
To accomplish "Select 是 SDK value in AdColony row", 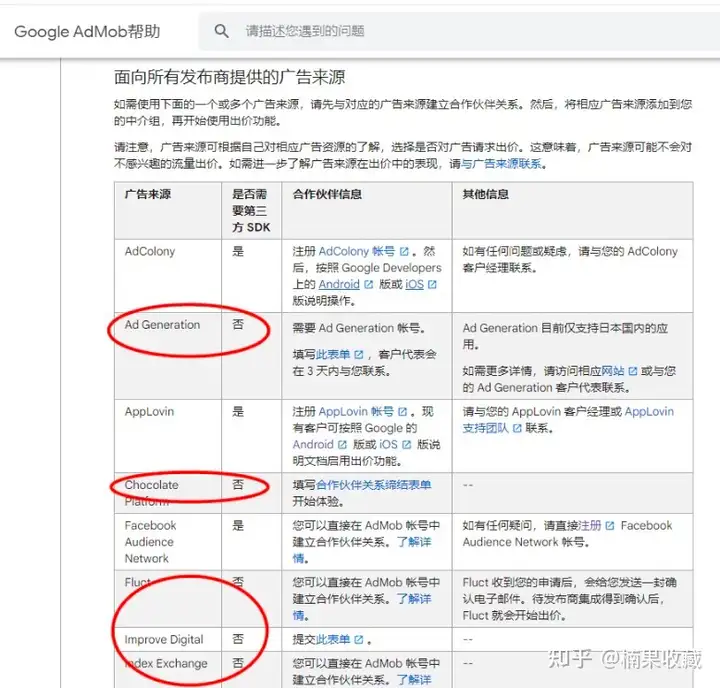I will (238, 251).
